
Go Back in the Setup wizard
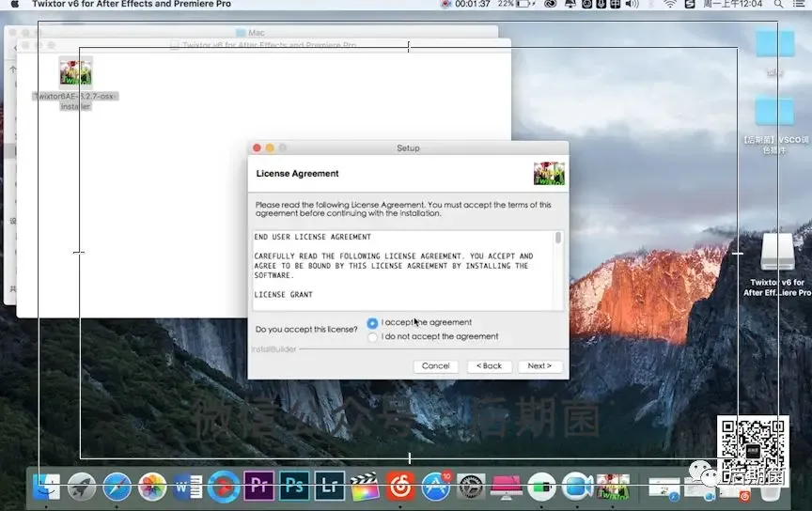pyautogui.click(x=490, y=366)
